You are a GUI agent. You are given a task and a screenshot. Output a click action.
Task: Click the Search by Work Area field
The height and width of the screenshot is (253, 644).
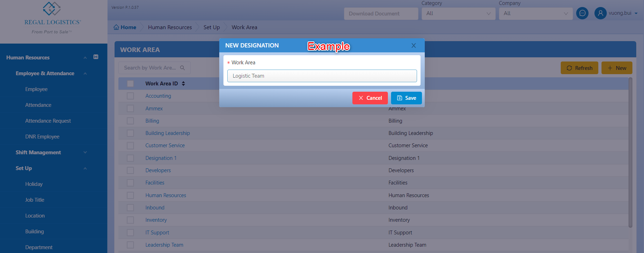(x=155, y=68)
